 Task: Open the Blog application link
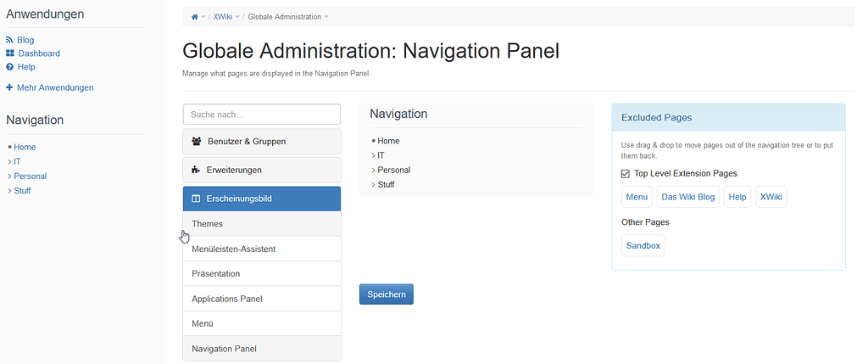pyautogui.click(x=25, y=40)
